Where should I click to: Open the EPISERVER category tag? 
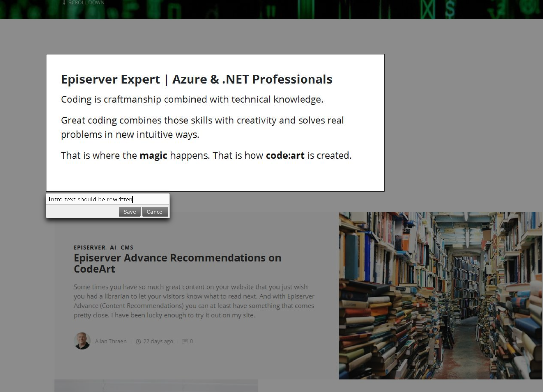click(89, 247)
